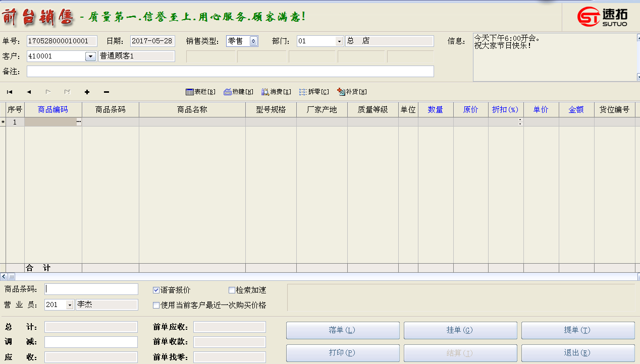
Task: Delete row with minus icon
Action: [x=106, y=92]
